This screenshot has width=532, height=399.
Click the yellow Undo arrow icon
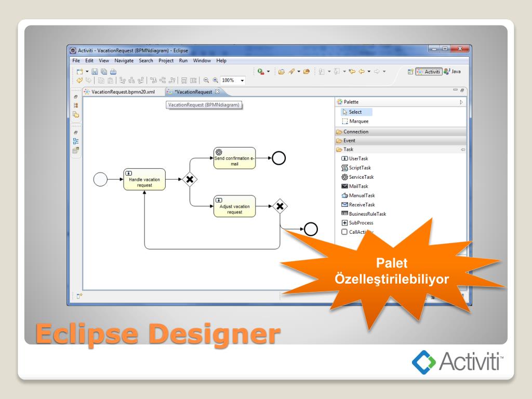[x=79, y=81]
